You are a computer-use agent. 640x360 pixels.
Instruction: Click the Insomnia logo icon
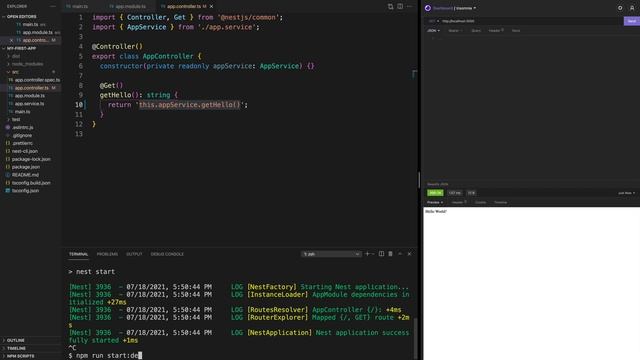[x=427, y=8]
